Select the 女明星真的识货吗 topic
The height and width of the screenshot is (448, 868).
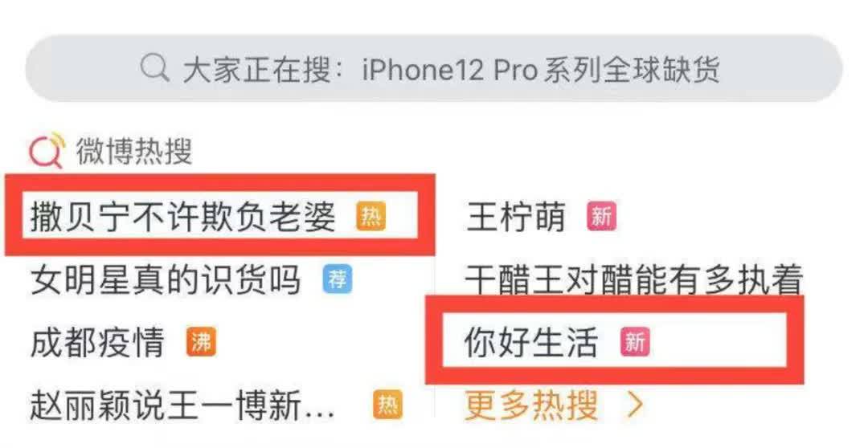point(166,279)
